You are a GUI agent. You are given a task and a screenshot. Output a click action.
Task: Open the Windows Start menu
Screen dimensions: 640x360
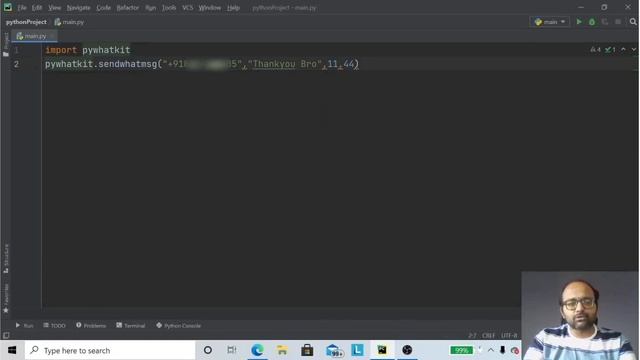click(x=12, y=350)
